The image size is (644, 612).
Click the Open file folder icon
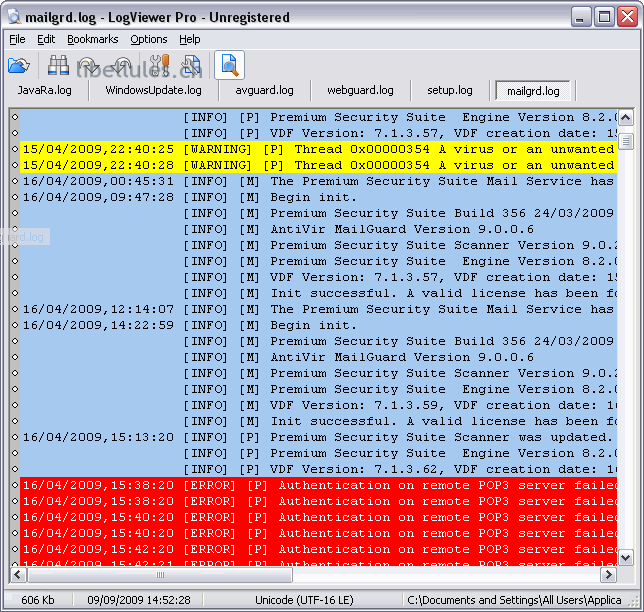pos(18,65)
